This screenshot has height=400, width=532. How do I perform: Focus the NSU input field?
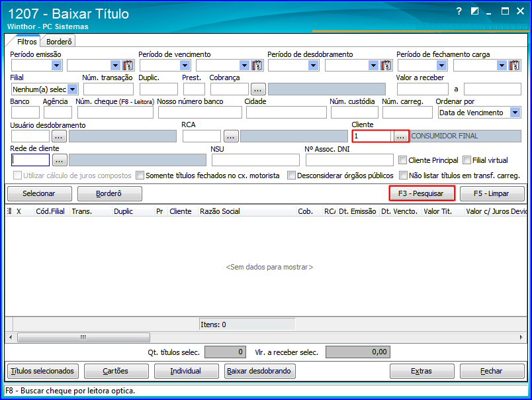(x=255, y=160)
